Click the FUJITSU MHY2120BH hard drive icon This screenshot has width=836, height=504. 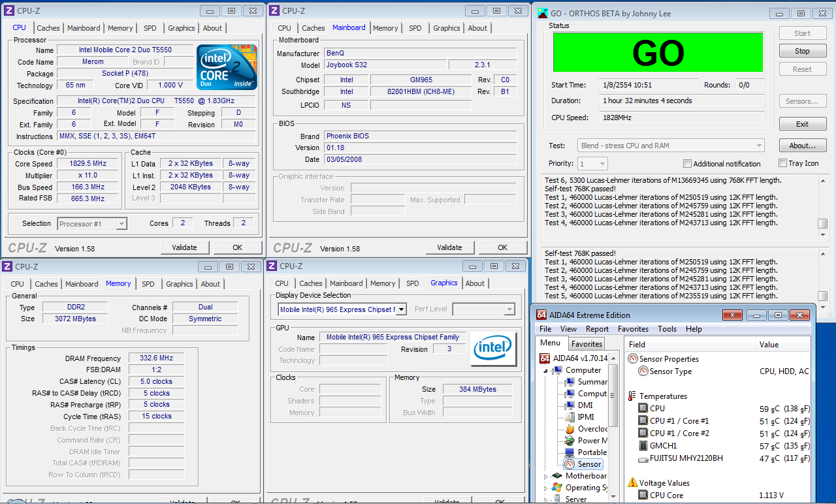tap(643, 458)
